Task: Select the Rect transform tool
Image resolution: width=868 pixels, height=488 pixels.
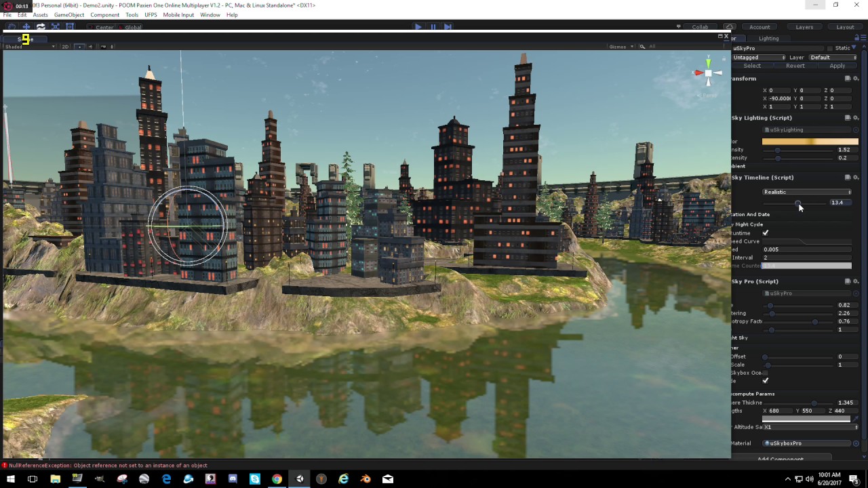Action: pos(70,27)
